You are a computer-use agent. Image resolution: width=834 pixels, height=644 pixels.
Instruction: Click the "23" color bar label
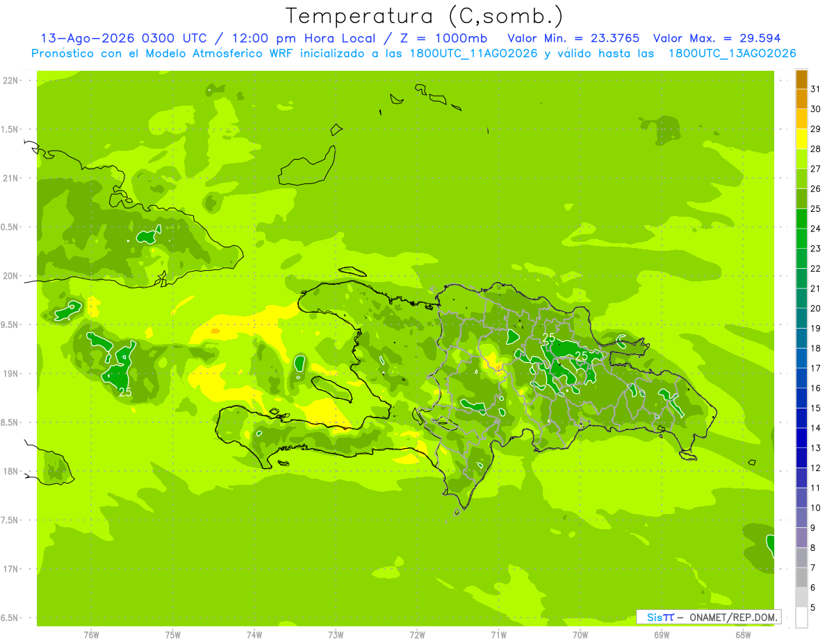coord(815,249)
